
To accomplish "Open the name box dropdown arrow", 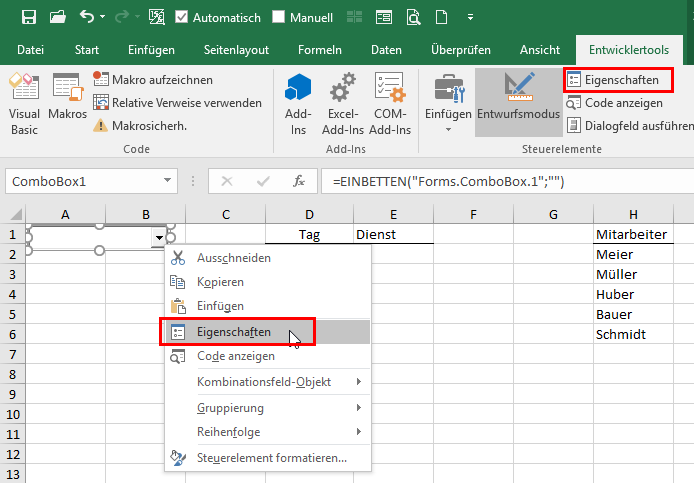I will click(167, 182).
